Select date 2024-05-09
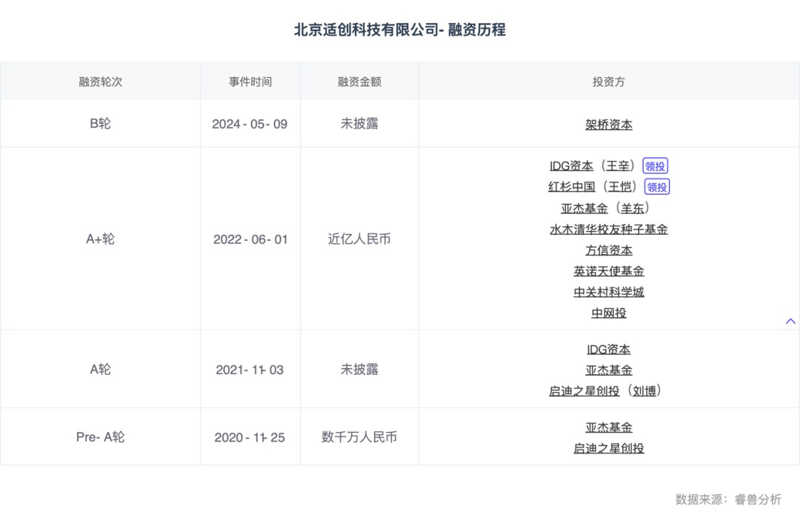 (x=250, y=124)
